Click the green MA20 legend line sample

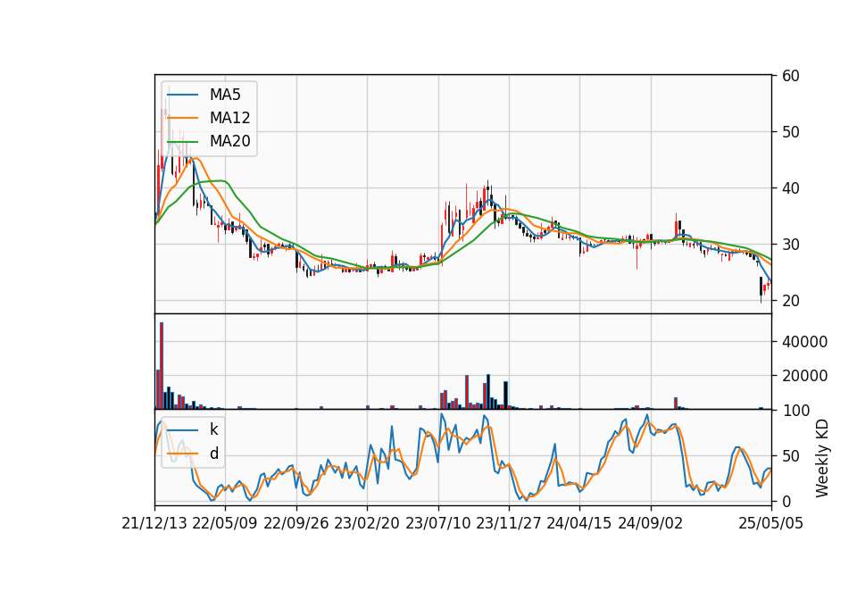point(182,141)
